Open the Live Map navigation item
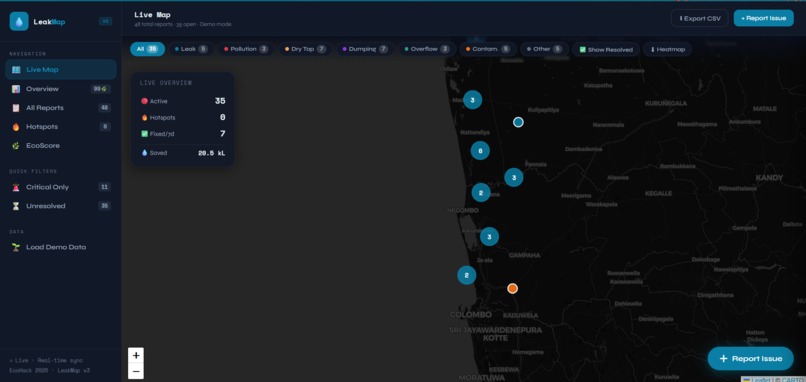The width and height of the screenshot is (806, 382). click(x=61, y=69)
